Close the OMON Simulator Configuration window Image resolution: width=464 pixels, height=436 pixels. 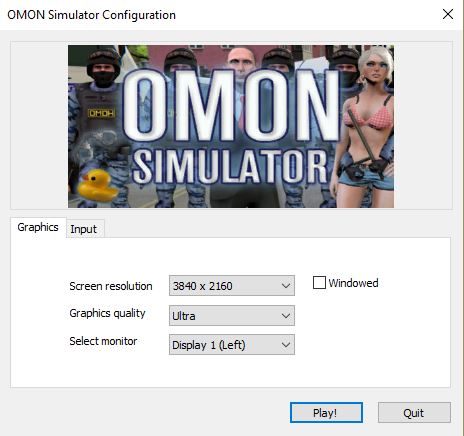(x=448, y=14)
